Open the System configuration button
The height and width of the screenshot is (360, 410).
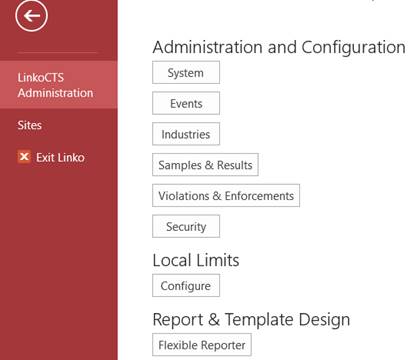[186, 73]
